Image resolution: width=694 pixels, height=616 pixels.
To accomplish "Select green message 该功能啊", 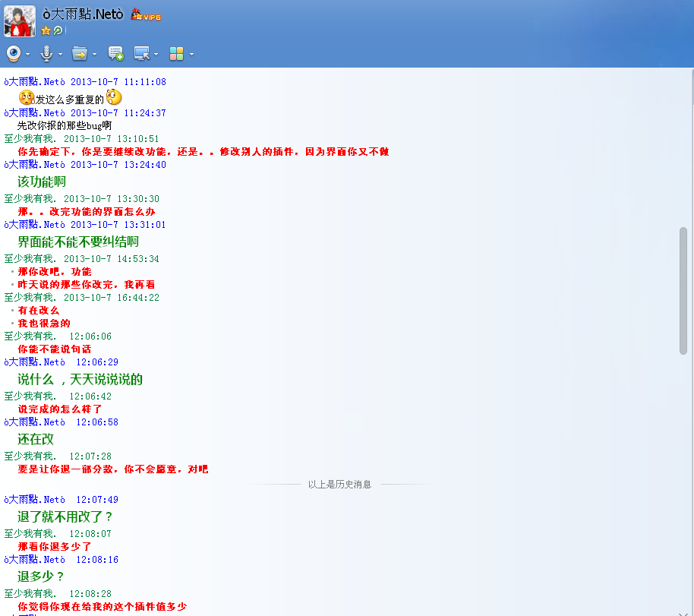I will coord(42,182).
